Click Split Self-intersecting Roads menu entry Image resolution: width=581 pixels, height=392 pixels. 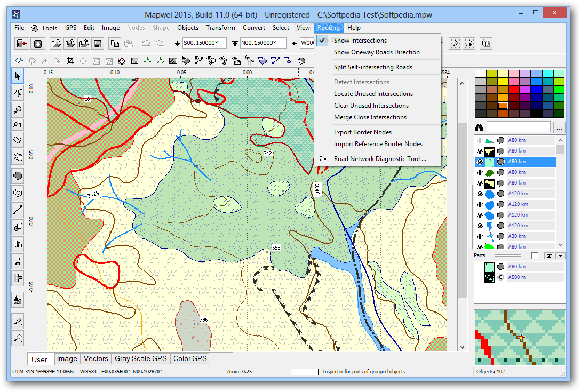tap(373, 67)
